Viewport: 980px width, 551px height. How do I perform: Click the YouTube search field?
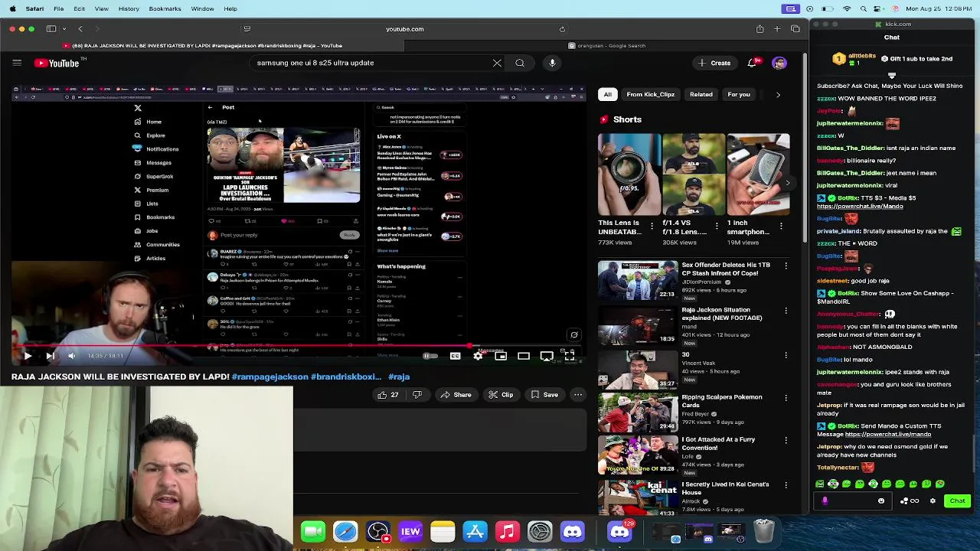[x=371, y=63]
